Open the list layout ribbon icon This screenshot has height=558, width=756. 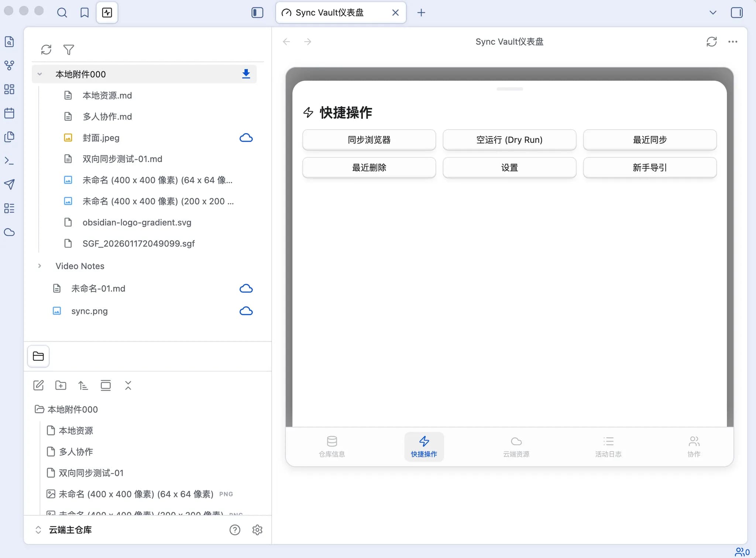tap(9, 208)
